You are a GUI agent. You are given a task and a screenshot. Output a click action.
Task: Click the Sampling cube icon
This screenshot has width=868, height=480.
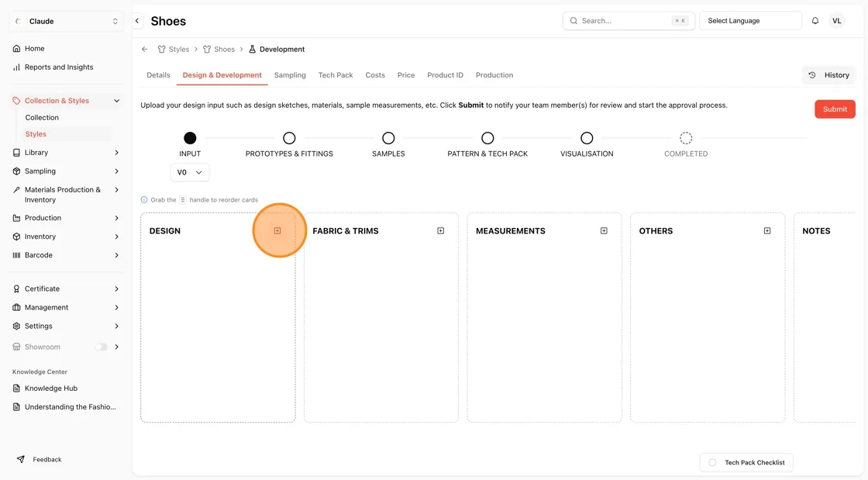click(x=16, y=171)
